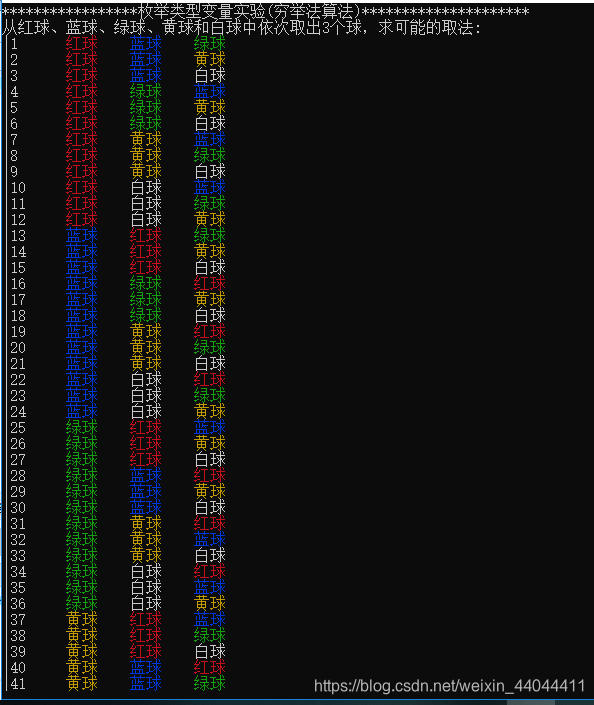This screenshot has width=594, height=705.
Task: Click the blue 蓝球 in row 37
Action: click(210, 620)
